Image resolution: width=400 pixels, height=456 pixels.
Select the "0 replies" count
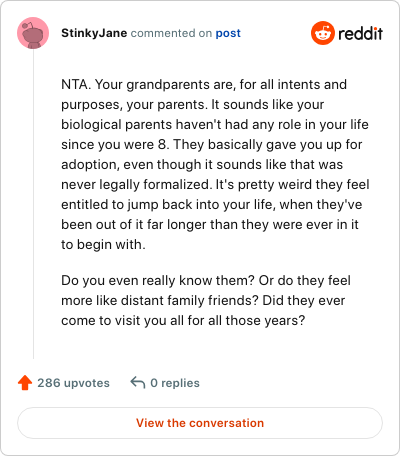coord(175,383)
